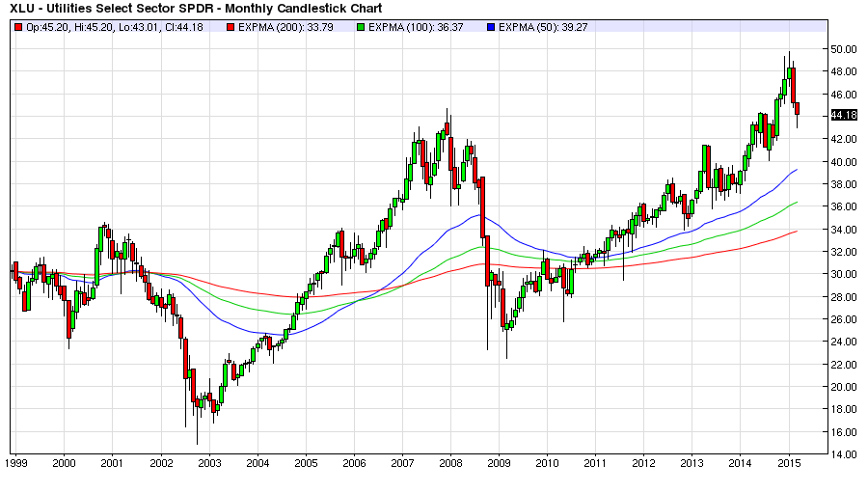The width and height of the screenshot is (868, 493).
Task: Click the 14.00 price axis label
Action: [x=844, y=454]
